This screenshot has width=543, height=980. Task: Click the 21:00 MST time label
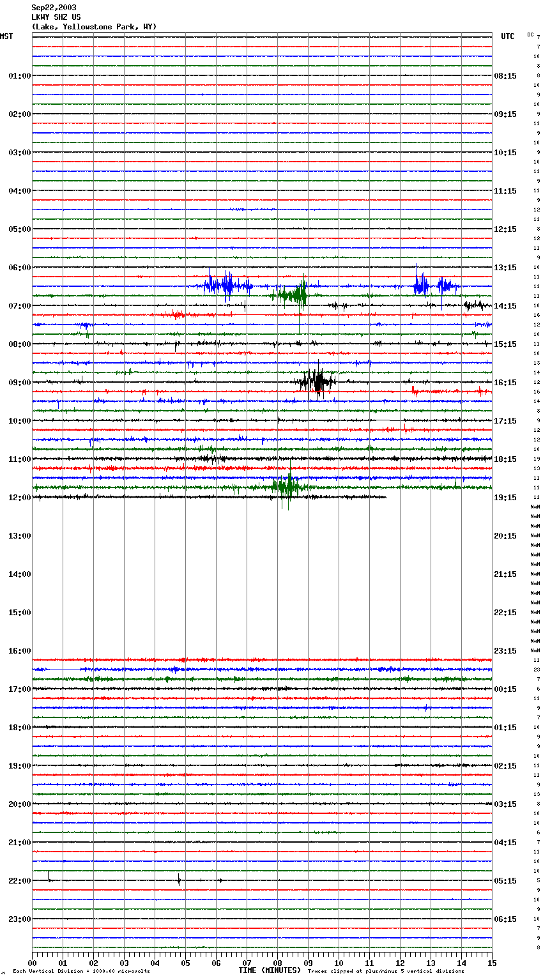19,843
